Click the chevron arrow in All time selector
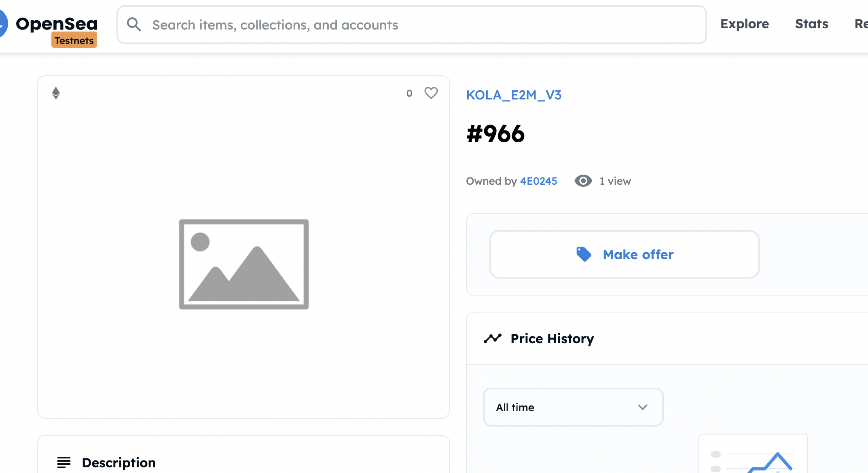The height and width of the screenshot is (473, 868). click(x=643, y=407)
